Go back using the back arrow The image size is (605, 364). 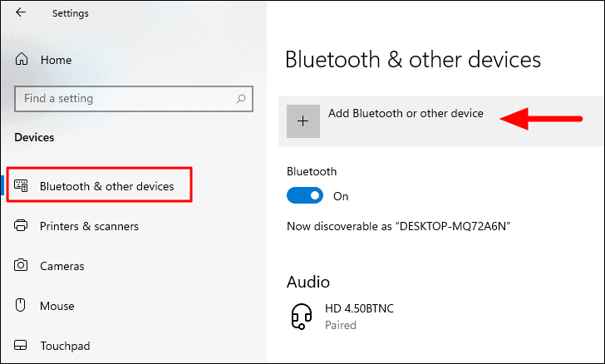click(x=21, y=12)
